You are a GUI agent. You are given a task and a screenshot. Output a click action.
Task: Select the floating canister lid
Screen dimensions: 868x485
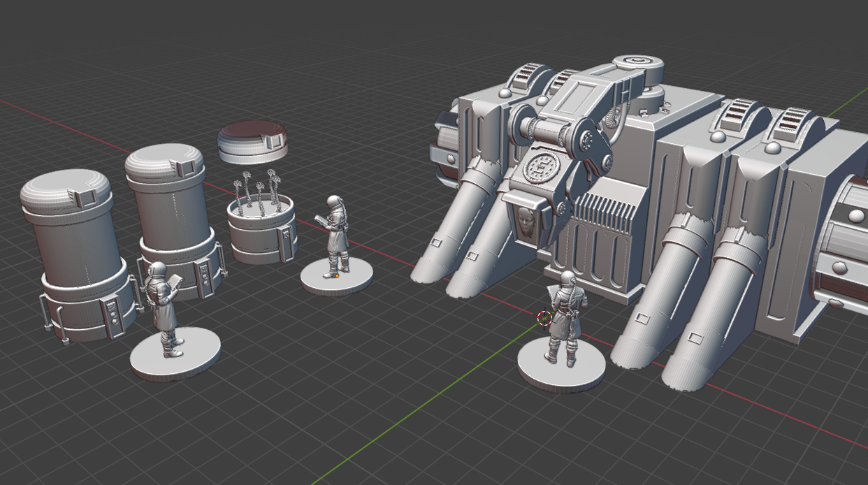point(252,142)
